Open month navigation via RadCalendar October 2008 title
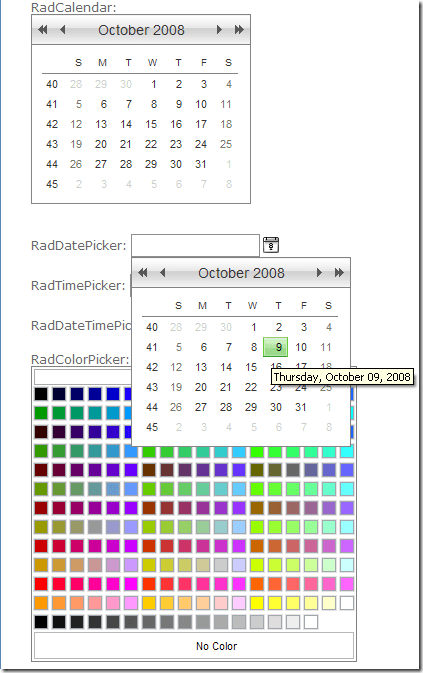Viewport: 423px width, 673px height. point(141,30)
